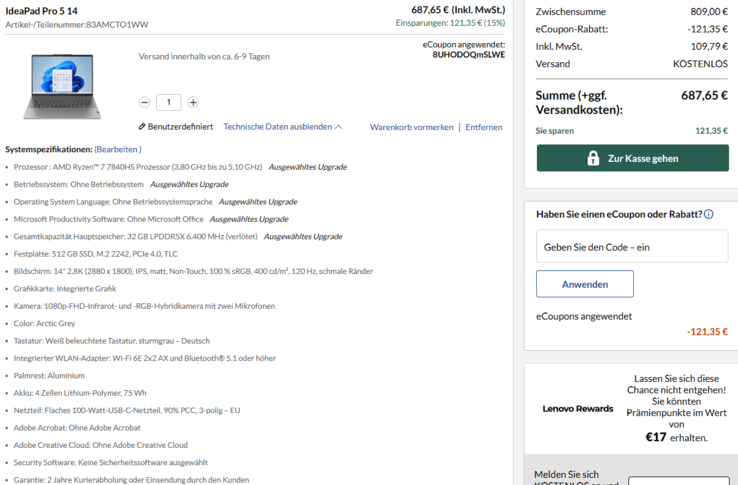Click the quantity field showing 1
This screenshot has width=738, height=485.
pos(168,102)
